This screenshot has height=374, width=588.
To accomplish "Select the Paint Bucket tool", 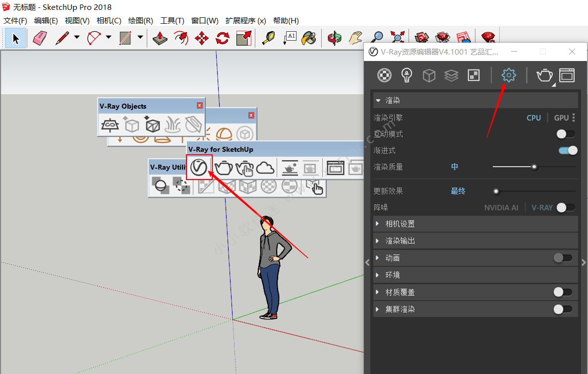I will pyautogui.click(x=309, y=38).
